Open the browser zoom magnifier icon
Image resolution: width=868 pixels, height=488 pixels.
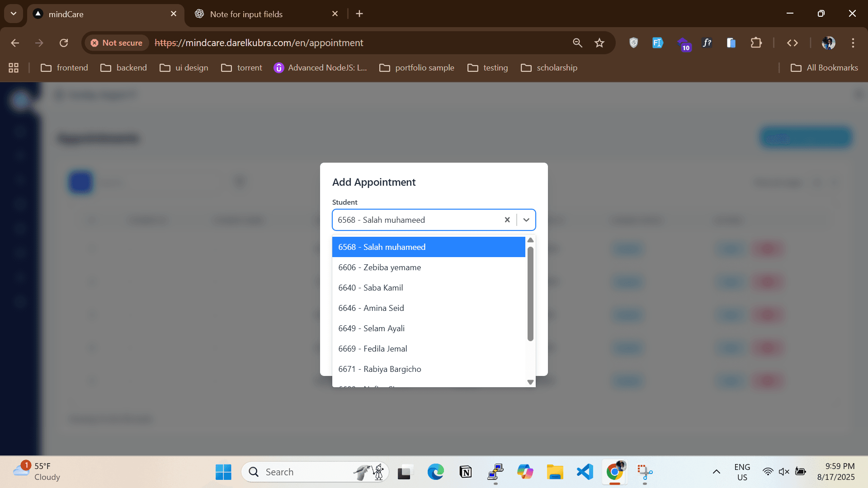pos(577,43)
